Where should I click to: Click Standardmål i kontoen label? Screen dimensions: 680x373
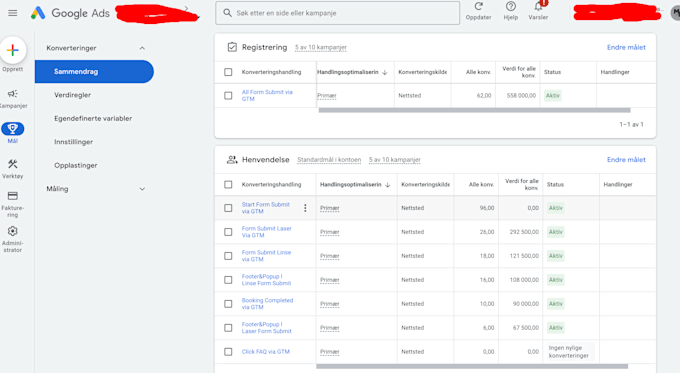click(x=329, y=160)
